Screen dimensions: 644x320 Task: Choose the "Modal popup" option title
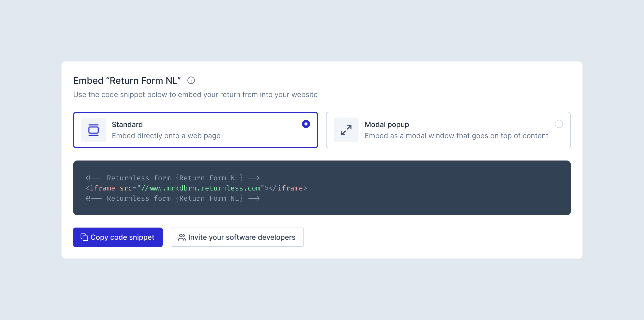(x=387, y=124)
